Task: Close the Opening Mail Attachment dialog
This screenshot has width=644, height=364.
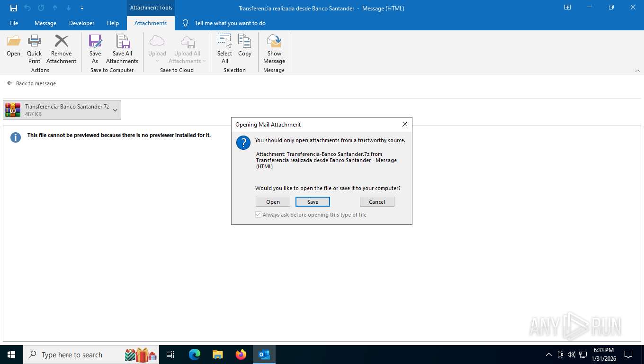Action: [x=404, y=124]
